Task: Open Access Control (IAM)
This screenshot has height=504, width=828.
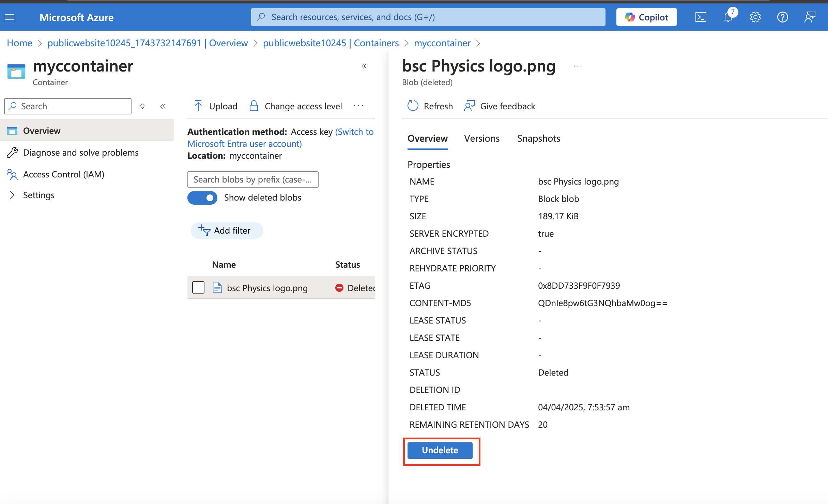Action: click(64, 174)
